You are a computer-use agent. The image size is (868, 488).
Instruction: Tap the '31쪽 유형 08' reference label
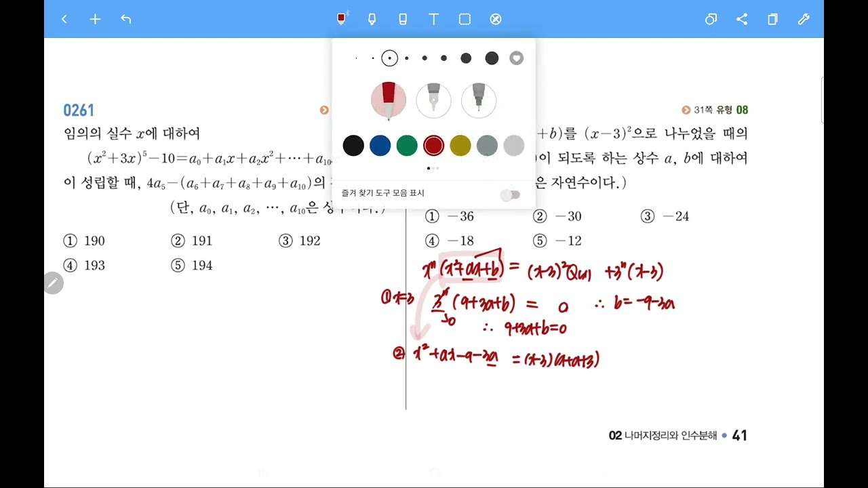pos(715,110)
